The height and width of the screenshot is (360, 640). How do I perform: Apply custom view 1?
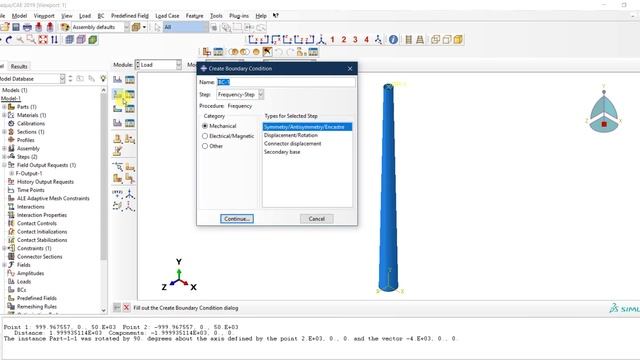tap(332, 40)
